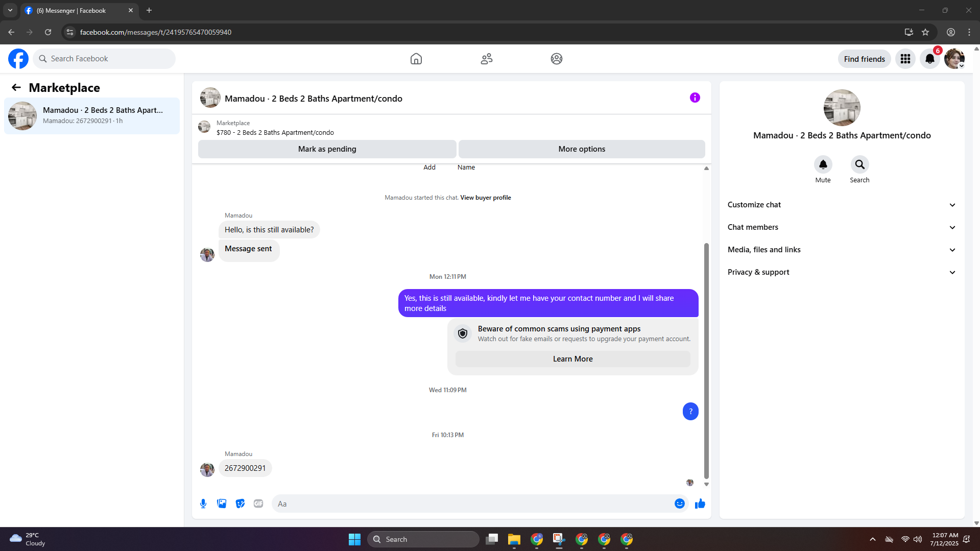Click the '2672900291' message bubble
This screenshot has height=551, width=980.
pos(245,468)
